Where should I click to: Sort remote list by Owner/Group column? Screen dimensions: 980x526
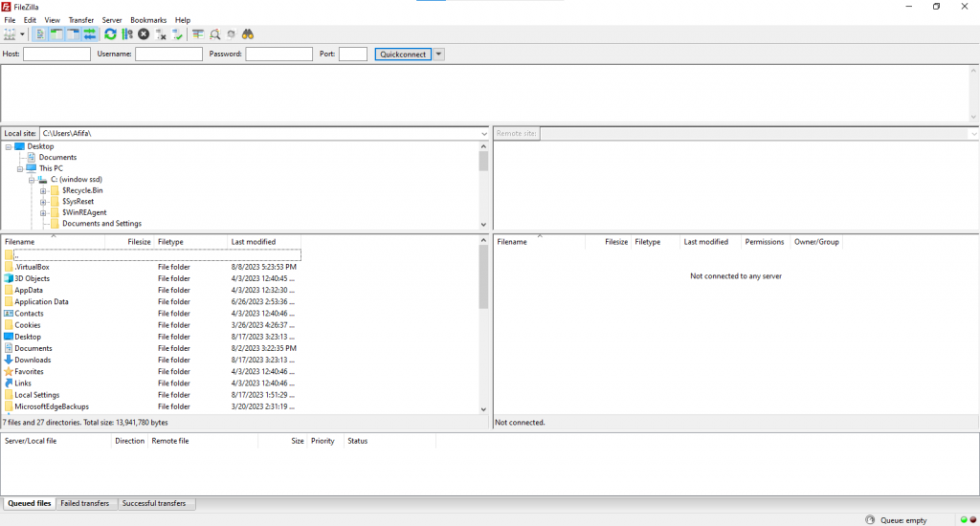[x=816, y=242]
